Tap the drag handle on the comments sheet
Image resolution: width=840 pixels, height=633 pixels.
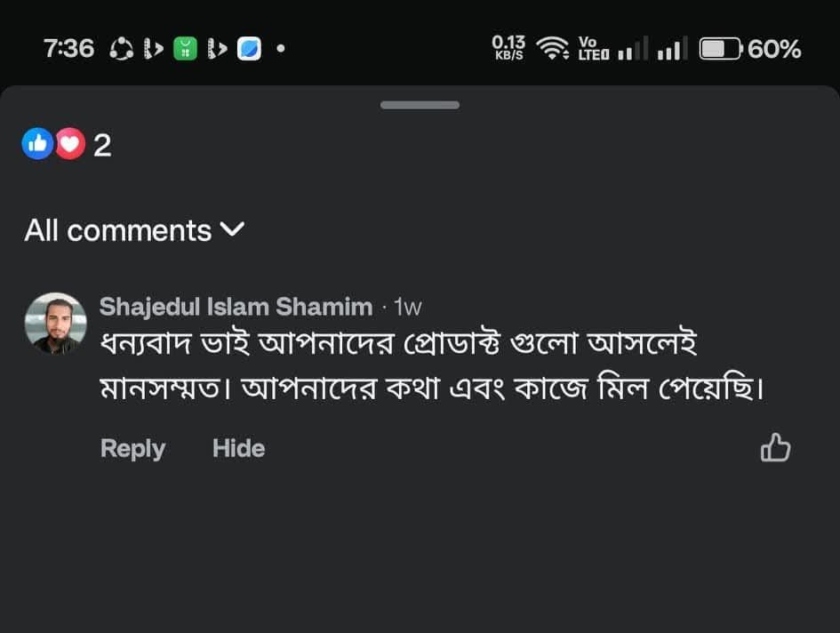(x=420, y=105)
